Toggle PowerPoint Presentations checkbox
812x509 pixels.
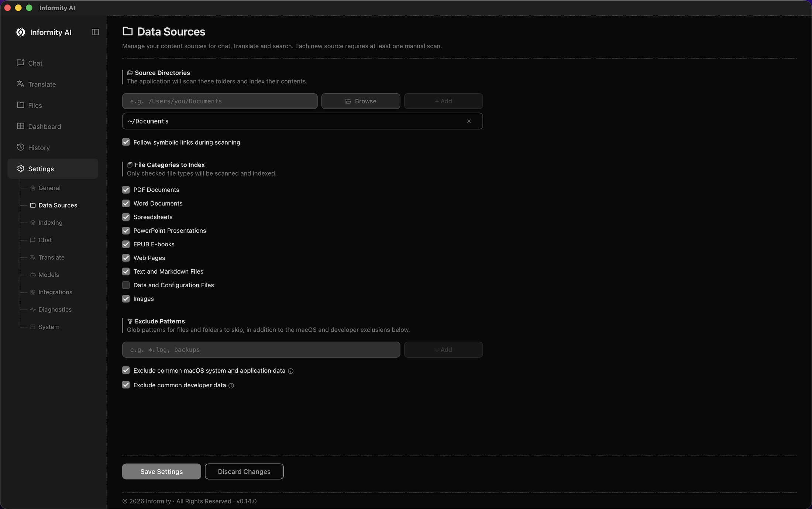pyautogui.click(x=126, y=231)
